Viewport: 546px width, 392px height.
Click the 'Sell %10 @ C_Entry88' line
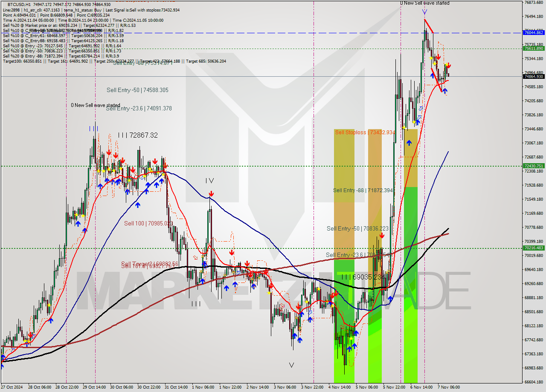[x=63, y=40]
